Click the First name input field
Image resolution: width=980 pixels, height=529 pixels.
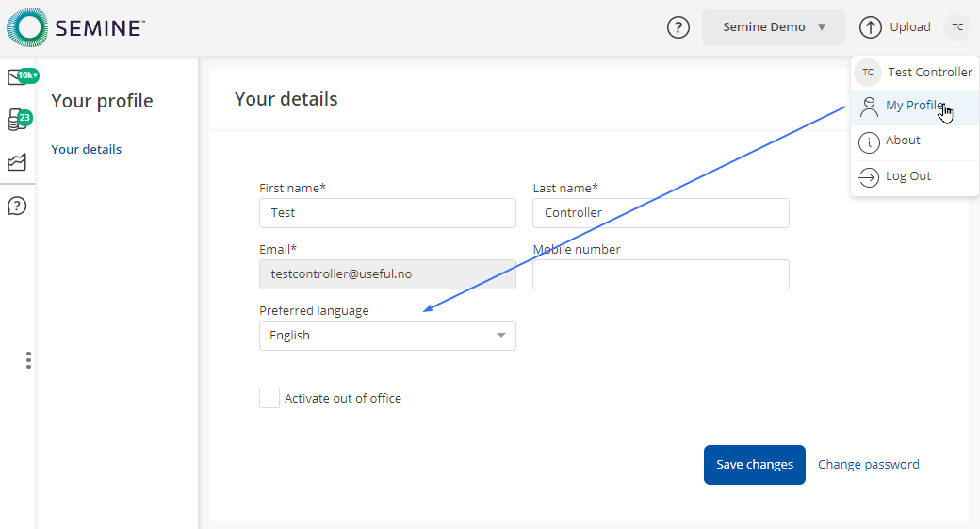click(x=387, y=213)
